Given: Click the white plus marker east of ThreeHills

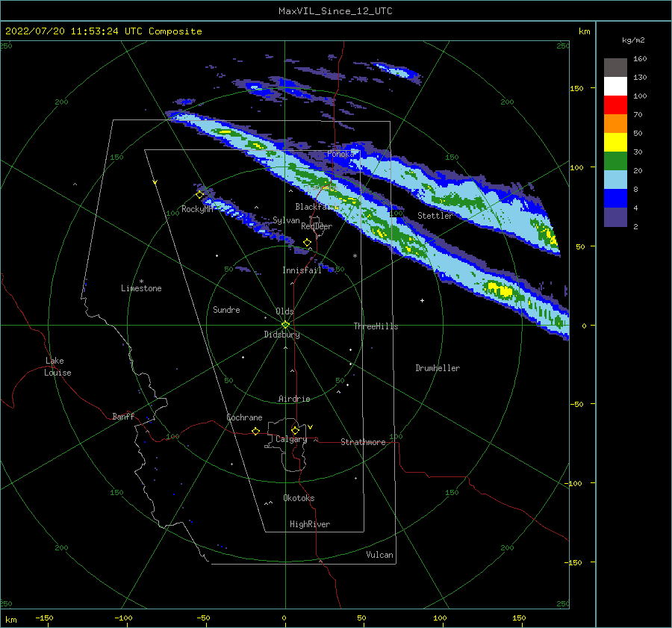Looking at the screenshot, I should pyautogui.click(x=422, y=300).
